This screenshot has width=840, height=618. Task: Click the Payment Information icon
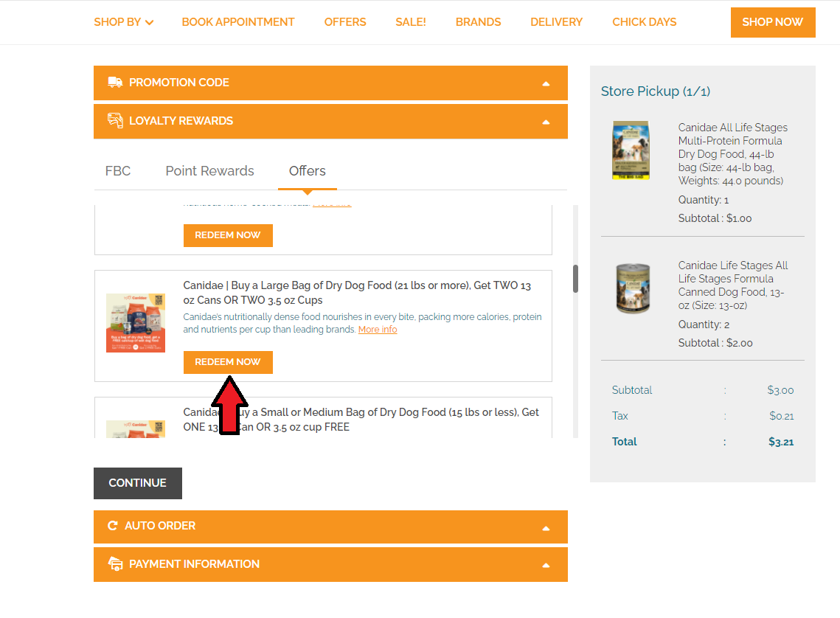point(115,564)
